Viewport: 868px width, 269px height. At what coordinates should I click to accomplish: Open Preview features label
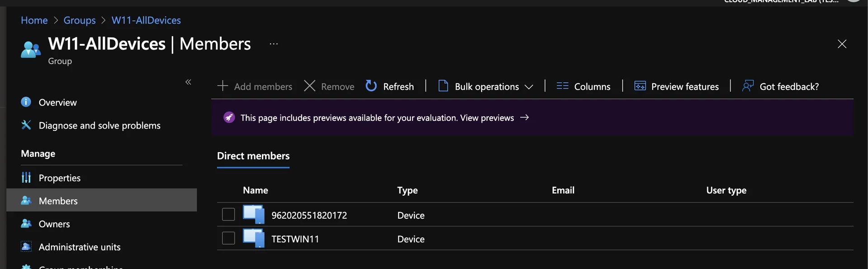pos(685,86)
